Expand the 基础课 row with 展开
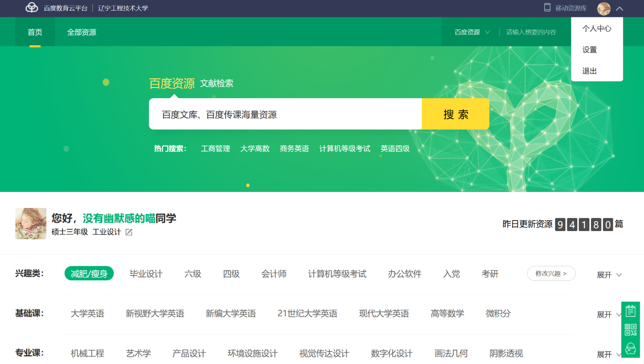644x364 pixels. tap(609, 315)
